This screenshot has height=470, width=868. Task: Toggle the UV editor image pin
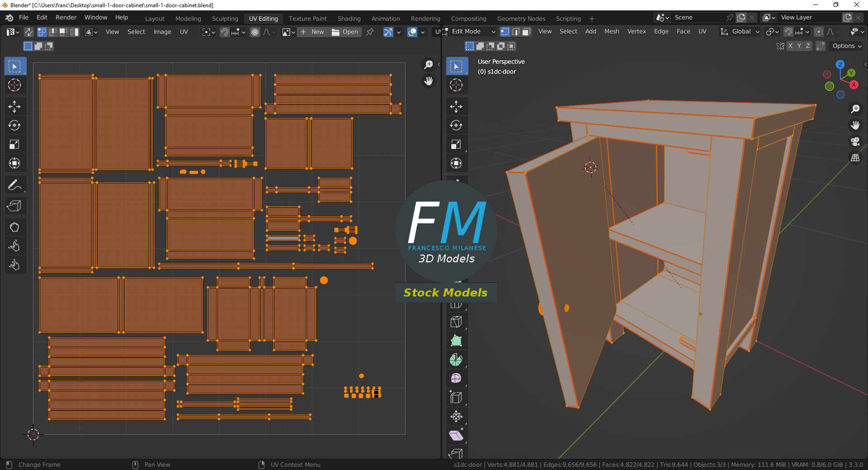click(370, 32)
